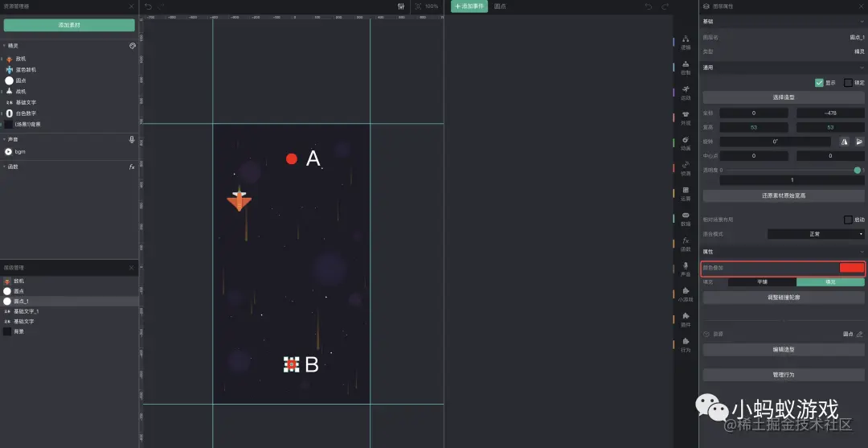Select the 平铺 (tile) fill option
This screenshot has height=448, width=868.
click(762, 282)
